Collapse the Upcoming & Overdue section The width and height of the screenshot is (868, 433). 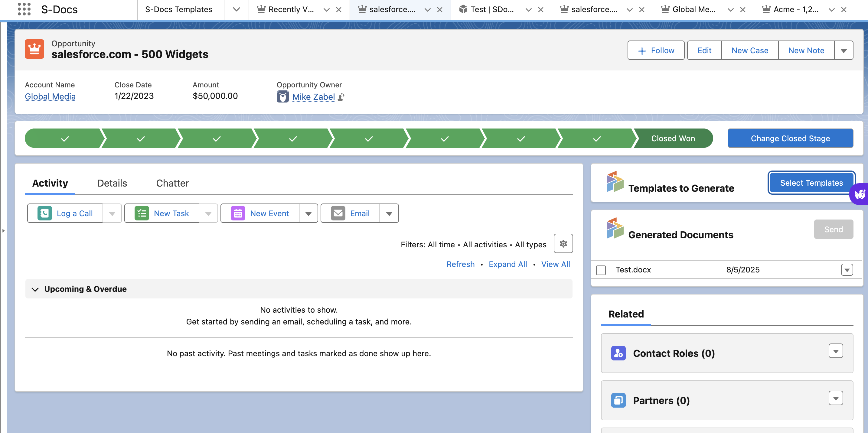click(35, 289)
